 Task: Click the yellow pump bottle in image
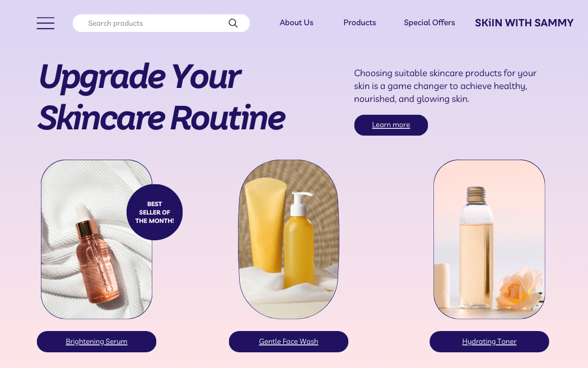[299, 240]
